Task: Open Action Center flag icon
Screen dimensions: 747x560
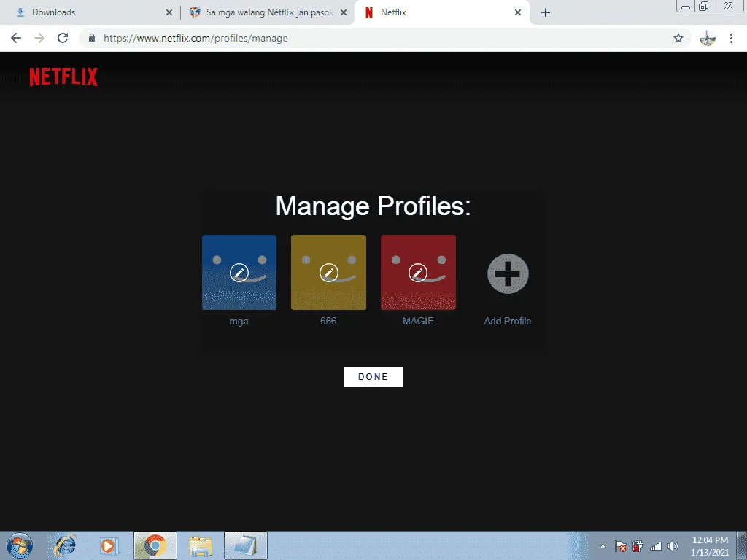Action: pyautogui.click(x=620, y=546)
